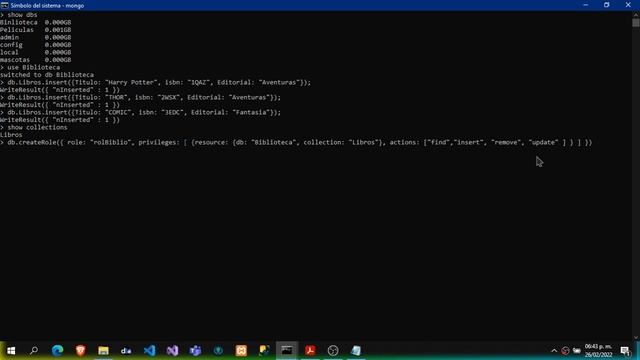Click the 'switched to db Biblioteca' line

pyautogui.click(x=47, y=75)
